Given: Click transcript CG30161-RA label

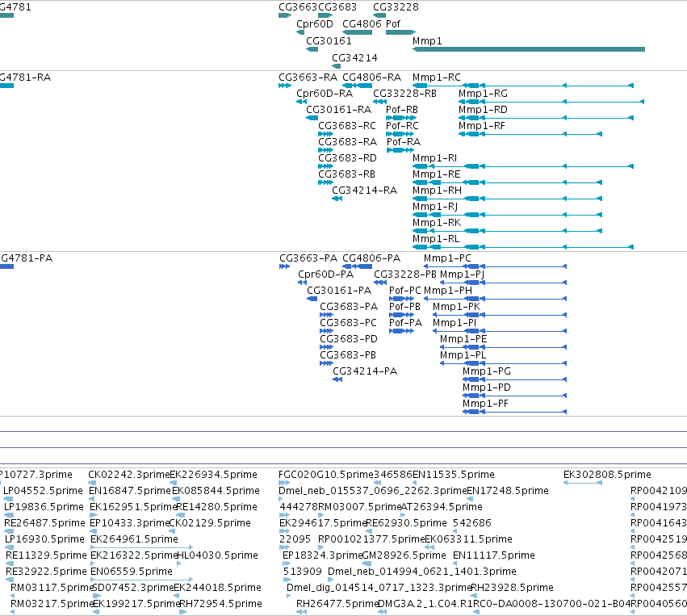Looking at the screenshot, I should coord(339,110).
